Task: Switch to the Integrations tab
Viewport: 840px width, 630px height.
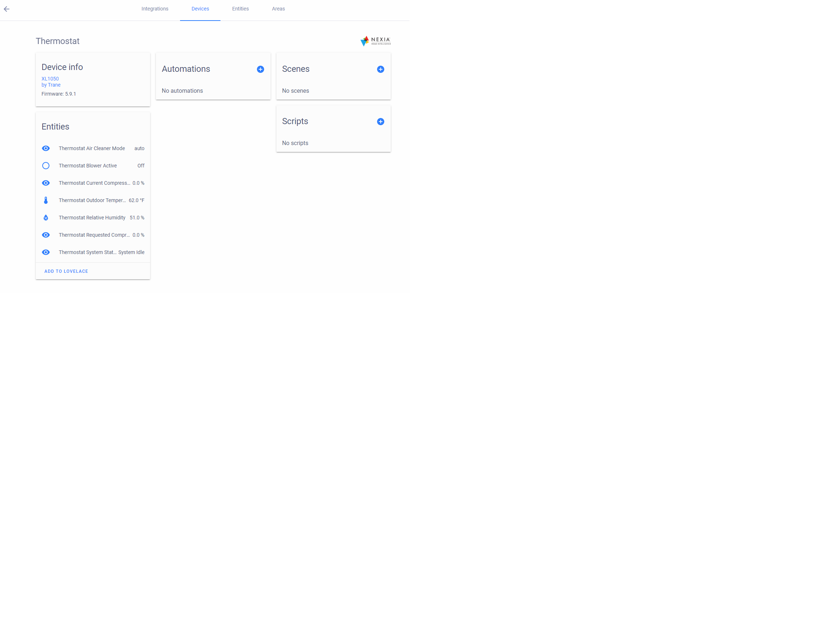Action: [x=154, y=9]
